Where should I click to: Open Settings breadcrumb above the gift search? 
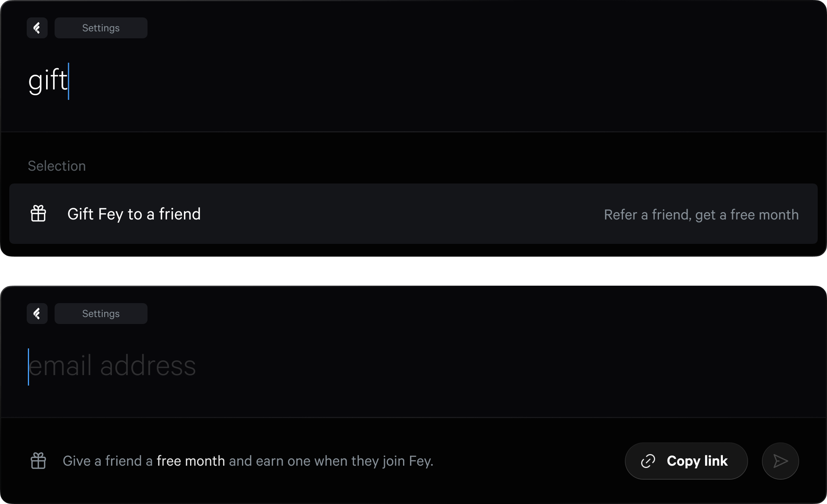[x=101, y=28]
